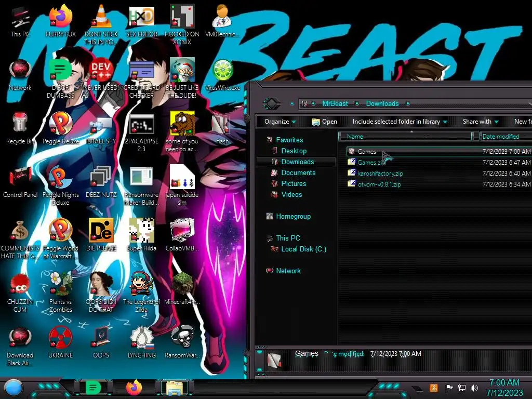
Task: Select Favorites in navigation pane
Action: (x=289, y=140)
